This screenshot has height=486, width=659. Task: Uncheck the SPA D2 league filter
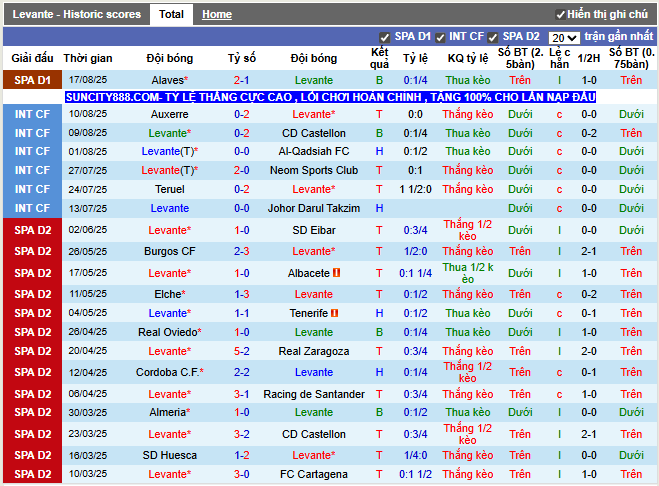pyautogui.click(x=493, y=37)
